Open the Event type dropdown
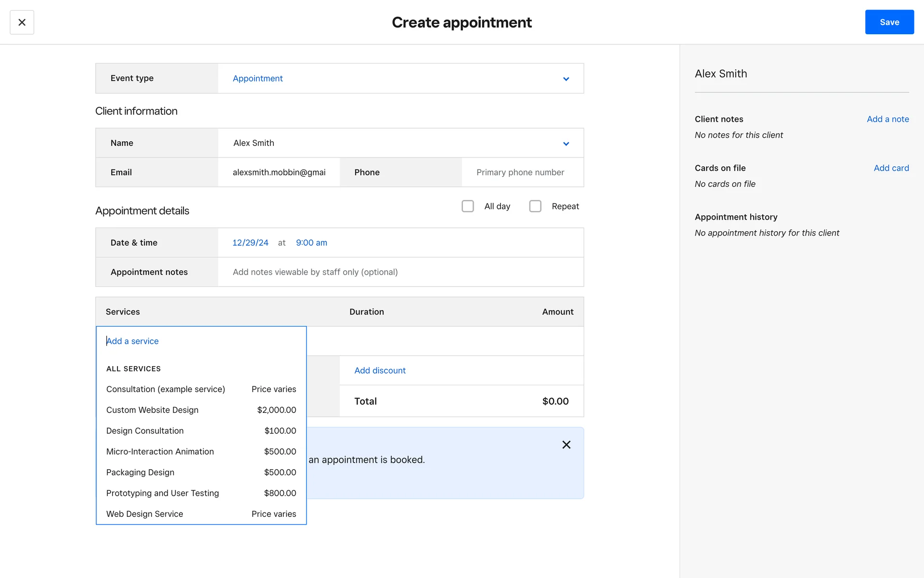This screenshot has height=578, width=924. [x=400, y=79]
